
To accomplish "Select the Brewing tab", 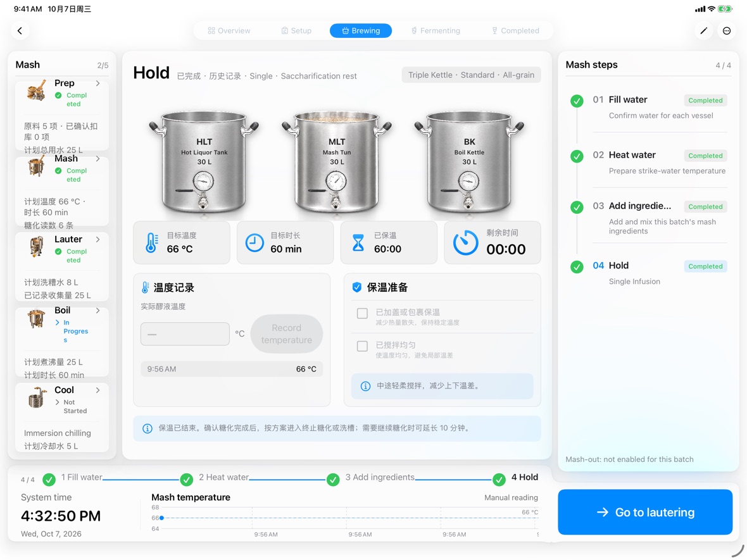I will [x=361, y=30].
